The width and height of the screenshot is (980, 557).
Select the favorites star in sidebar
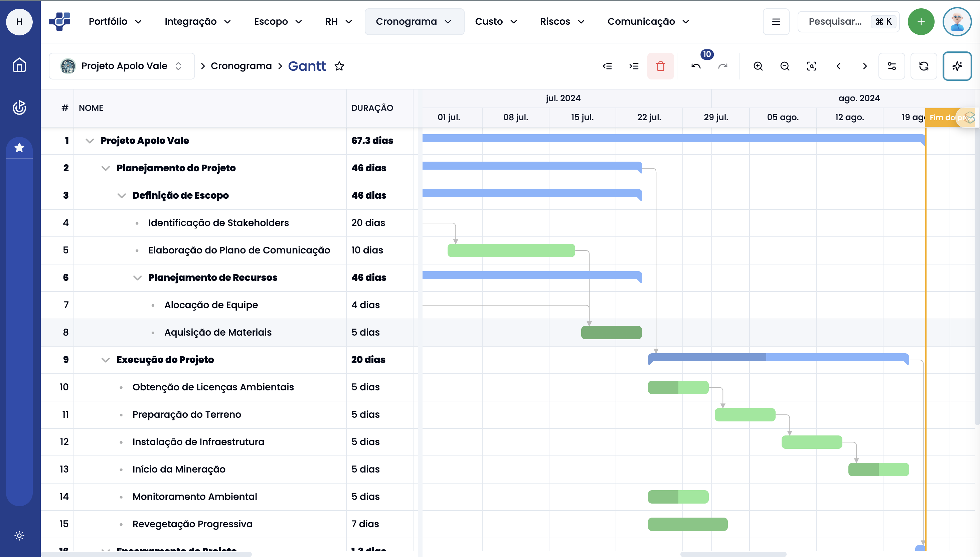tap(19, 148)
